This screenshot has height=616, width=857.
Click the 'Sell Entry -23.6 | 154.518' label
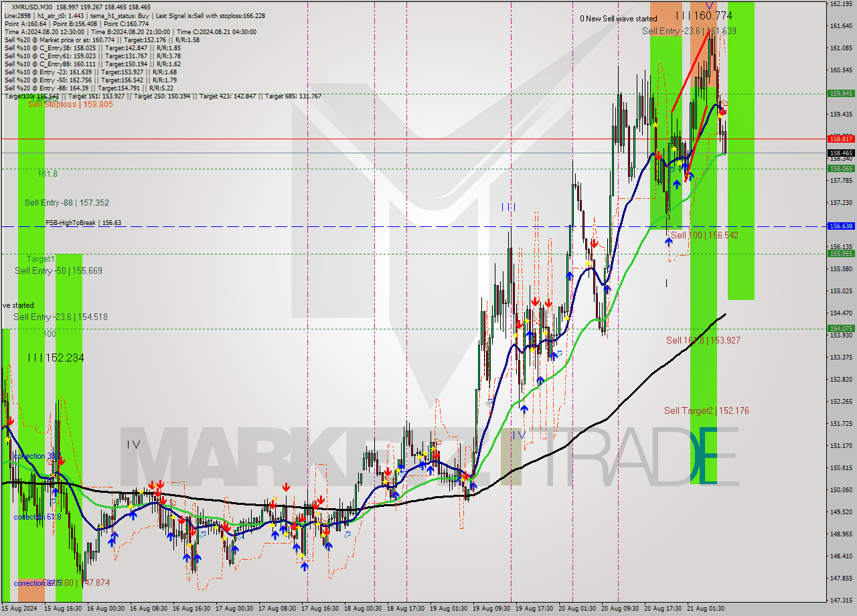click(x=60, y=317)
